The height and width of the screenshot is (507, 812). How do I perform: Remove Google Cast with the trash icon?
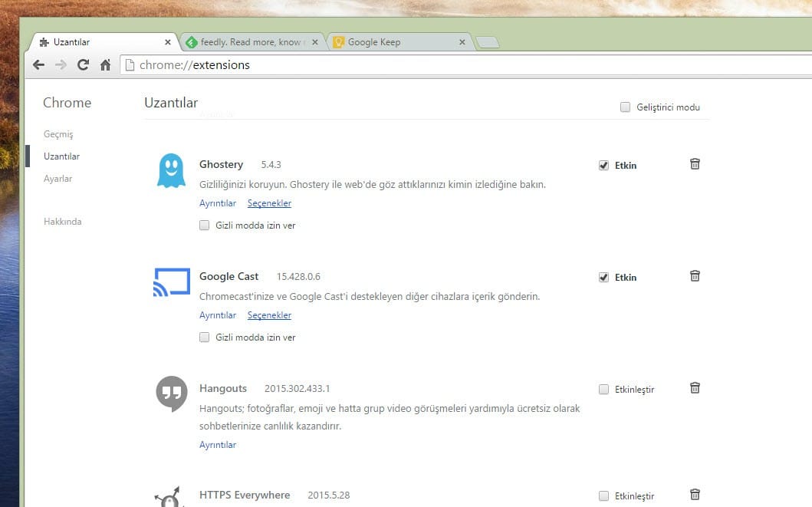click(x=695, y=276)
